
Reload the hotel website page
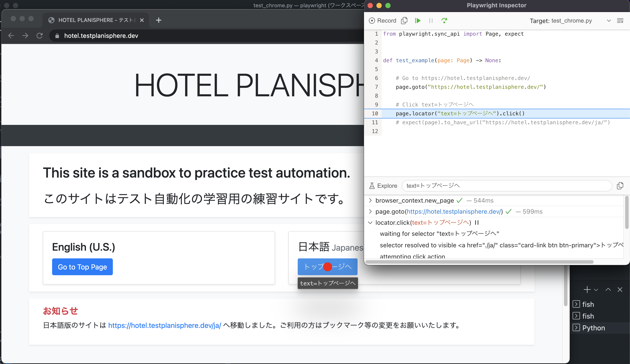pyautogui.click(x=40, y=36)
